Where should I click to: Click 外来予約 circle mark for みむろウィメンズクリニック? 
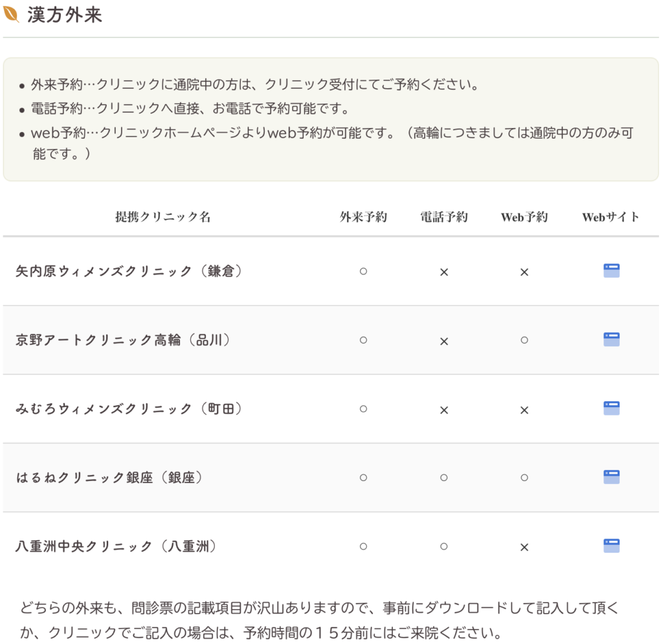[x=363, y=409]
